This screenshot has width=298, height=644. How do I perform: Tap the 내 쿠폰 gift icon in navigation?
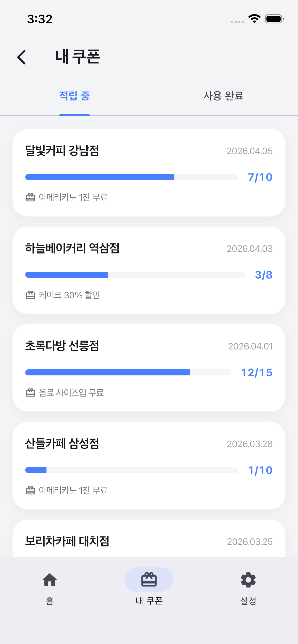(x=149, y=579)
